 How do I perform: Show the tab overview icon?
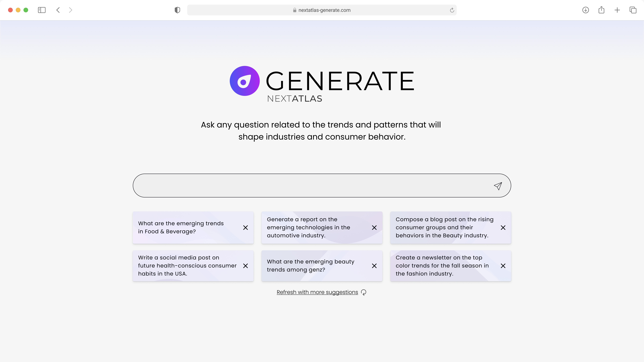click(x=633, y=10)
